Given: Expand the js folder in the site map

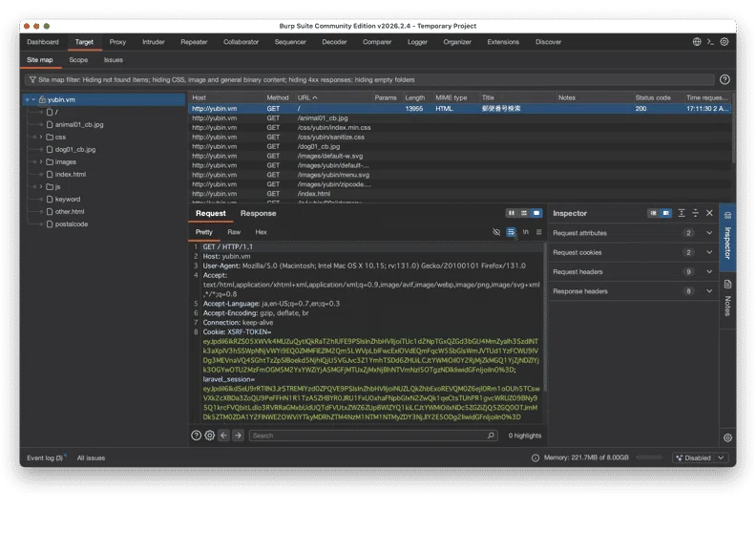Looking at the screenshot, I should point(41,186).
